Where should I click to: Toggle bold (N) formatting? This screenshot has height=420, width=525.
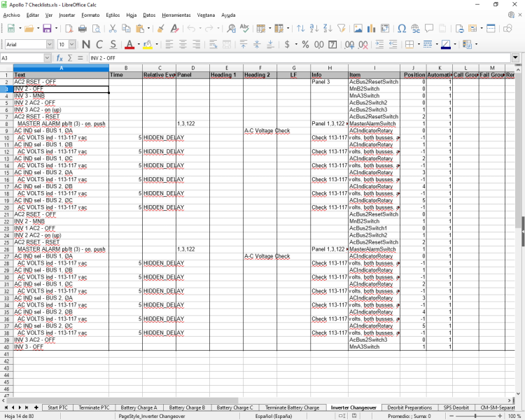click(86, 44)
